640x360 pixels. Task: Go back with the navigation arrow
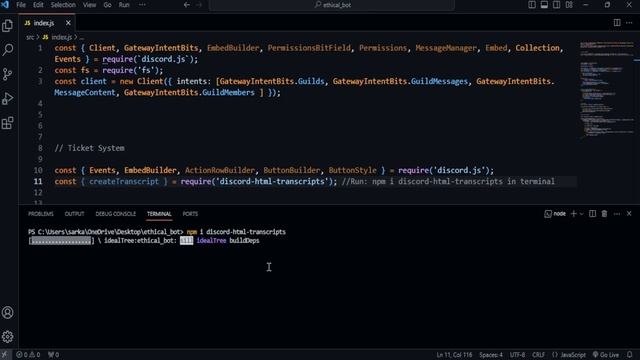(x=187, y=5)
